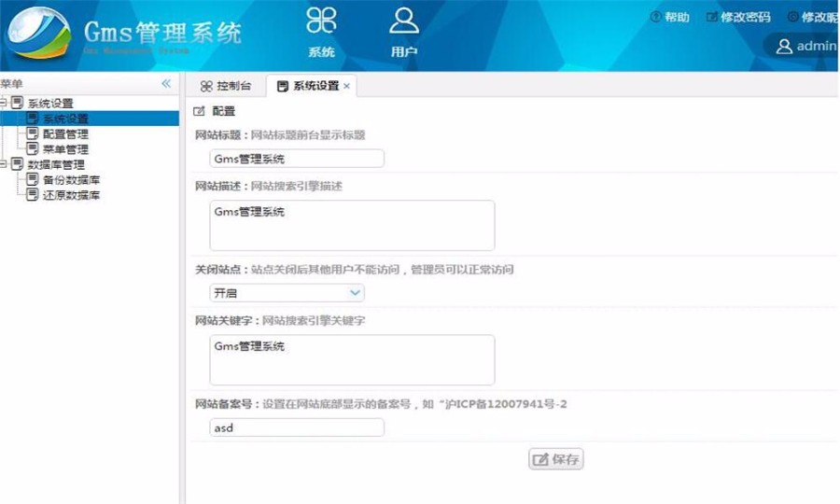
Task: Click the icon beside 菜单管理
Action: point(32,148)
